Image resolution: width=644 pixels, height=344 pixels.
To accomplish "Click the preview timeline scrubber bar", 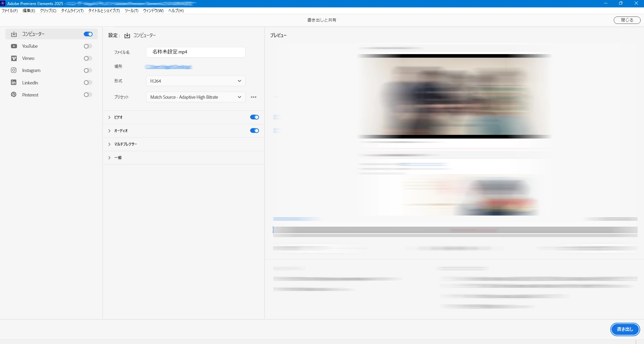I will click(455, 230).
